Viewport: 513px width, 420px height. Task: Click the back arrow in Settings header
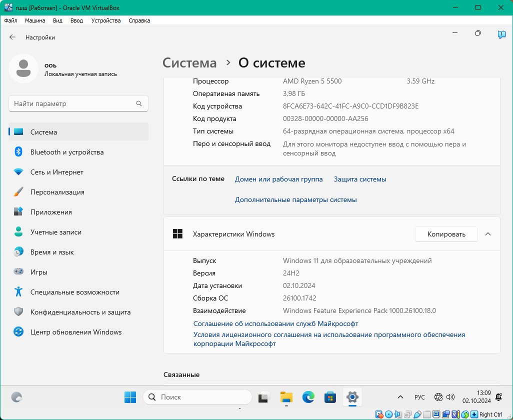pos(12,37)
